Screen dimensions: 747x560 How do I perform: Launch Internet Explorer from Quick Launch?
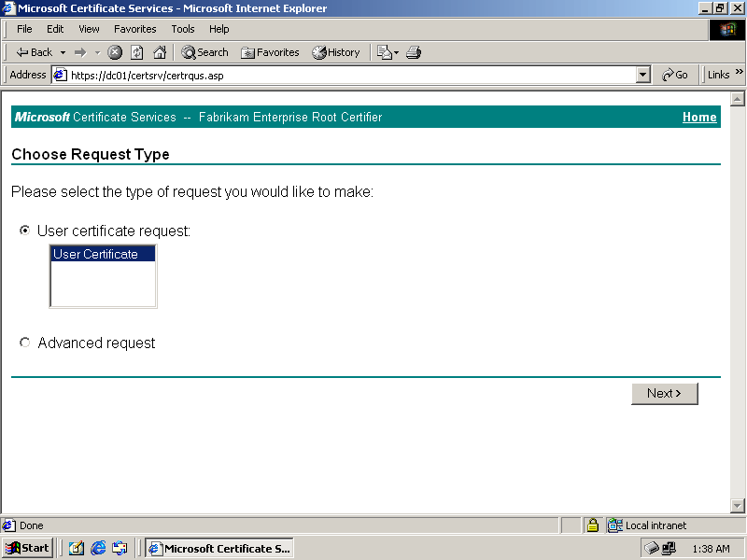point(98,548)
